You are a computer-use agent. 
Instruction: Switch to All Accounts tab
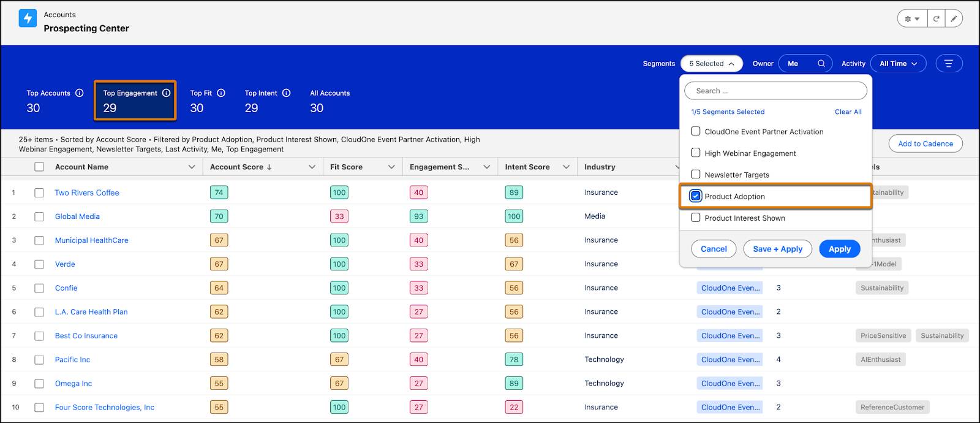(x=330, y=101)
